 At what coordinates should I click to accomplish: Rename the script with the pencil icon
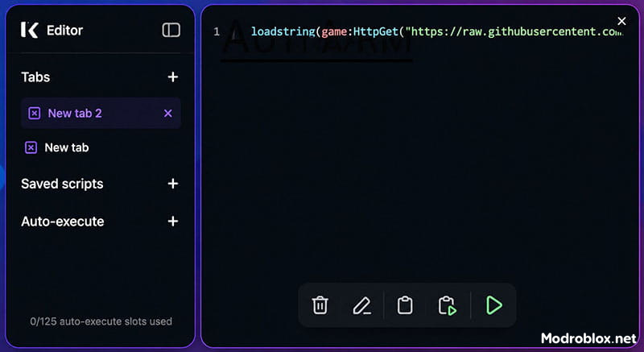pyautogui.click(x=361, y=305)
